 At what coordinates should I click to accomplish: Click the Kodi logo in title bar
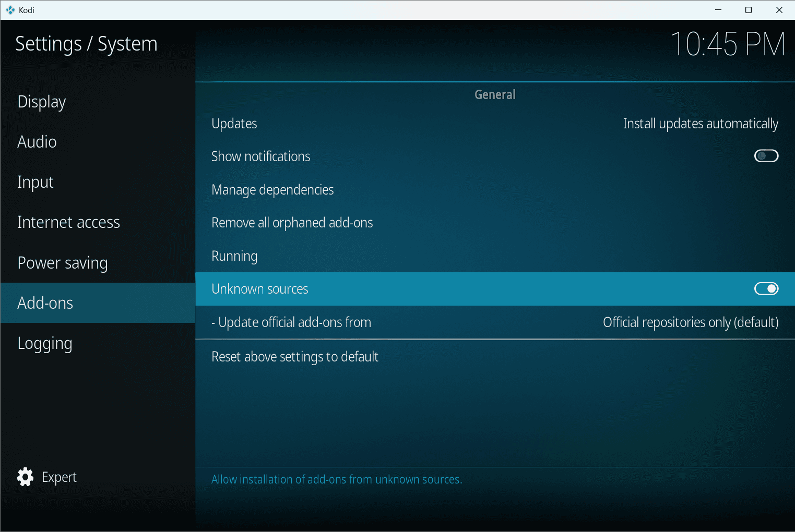tap(10, 10)
